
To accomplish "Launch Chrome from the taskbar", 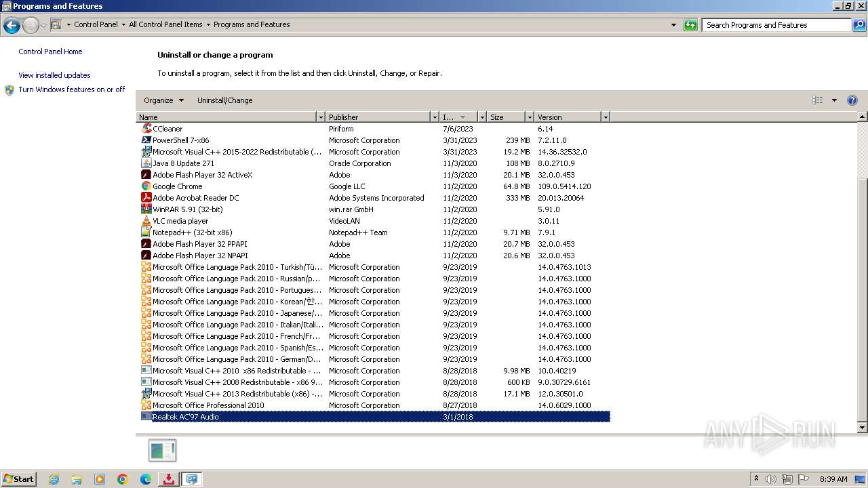I will (123, 479).
